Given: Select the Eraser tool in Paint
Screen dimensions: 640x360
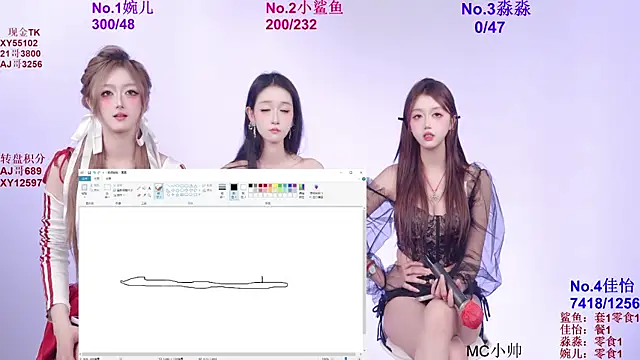Looking at the screenshot, I should 139,195.
